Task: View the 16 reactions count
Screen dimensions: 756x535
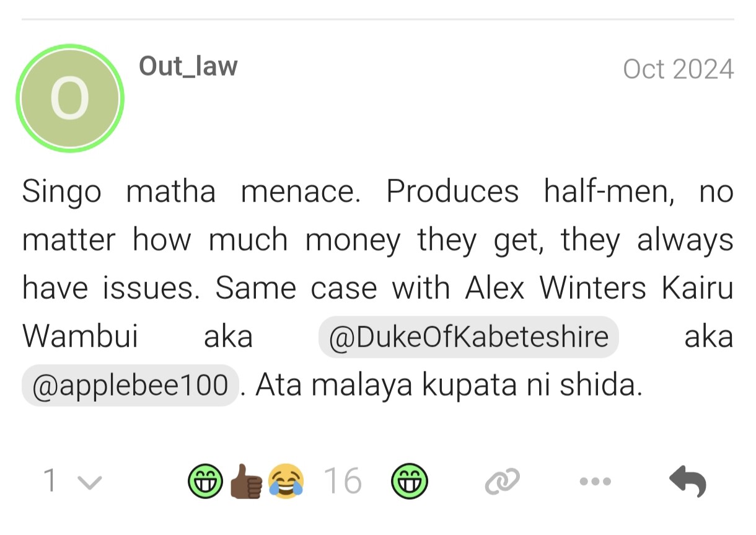Action: pos(342,481)
